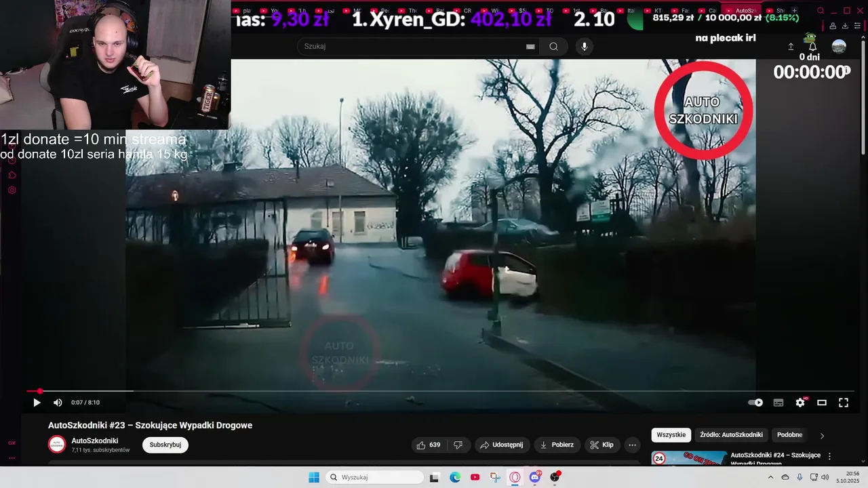Like the video with 639 likes
Screen dimensions: 868x488
(x=429, y=445)
